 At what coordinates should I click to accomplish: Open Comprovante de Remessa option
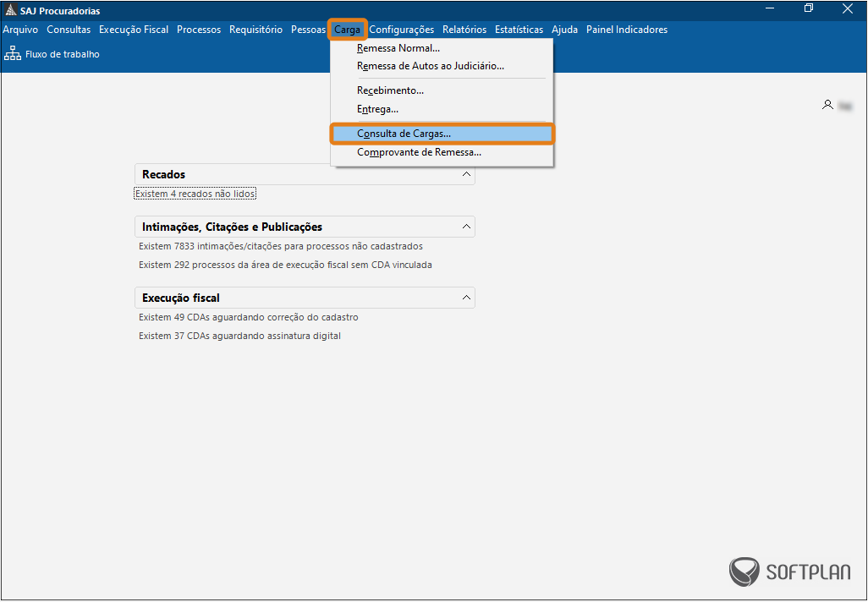tap(419, 153)
